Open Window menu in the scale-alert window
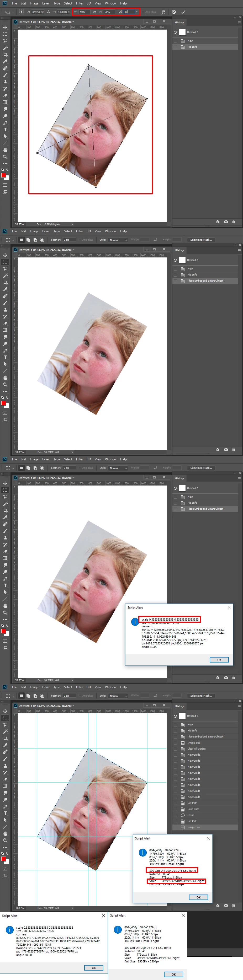This screenshot has width=243, height=980. pos(111,459)
